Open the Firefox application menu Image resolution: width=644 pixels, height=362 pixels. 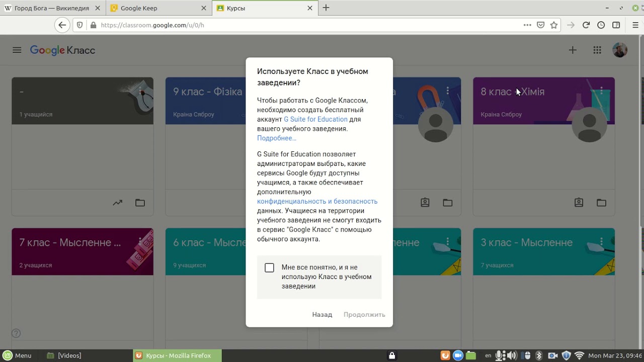(x=635, y=25)
